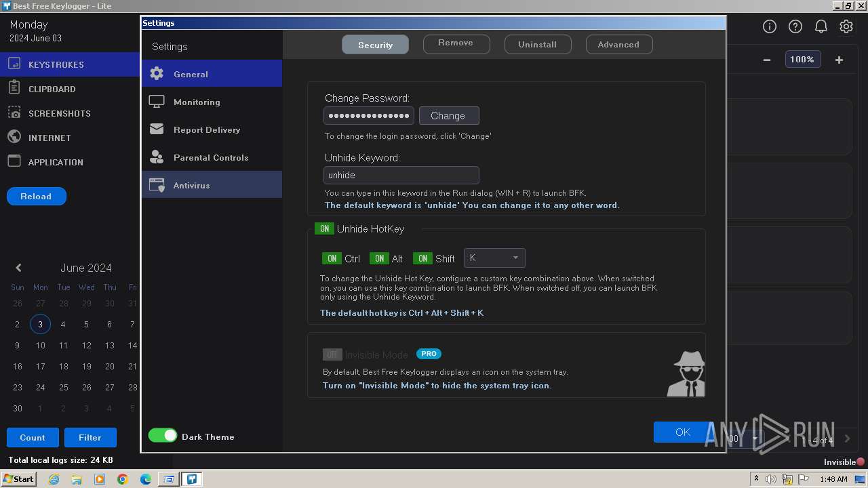The height and width of the screenshot is (488, 868).
Task: Click the Parental Controls people icon
Action: click(x=157, y=157)
